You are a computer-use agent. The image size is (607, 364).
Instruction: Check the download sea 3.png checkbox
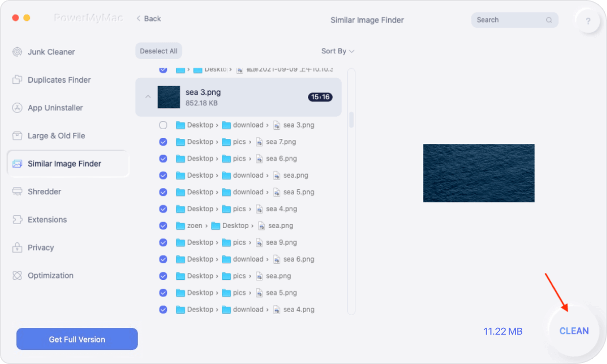coord(163,125)
